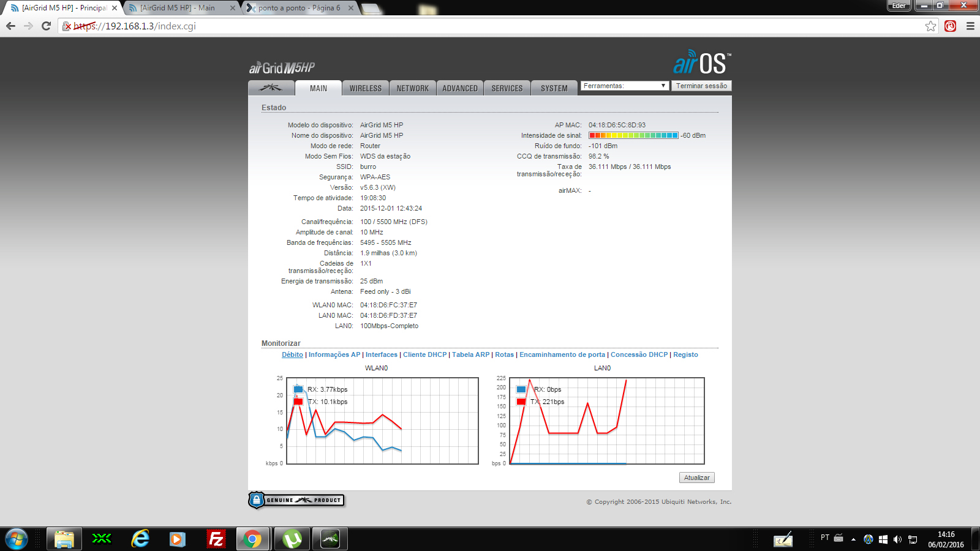Reload the airOS page
980x551 pixels.
click(46, 26)
